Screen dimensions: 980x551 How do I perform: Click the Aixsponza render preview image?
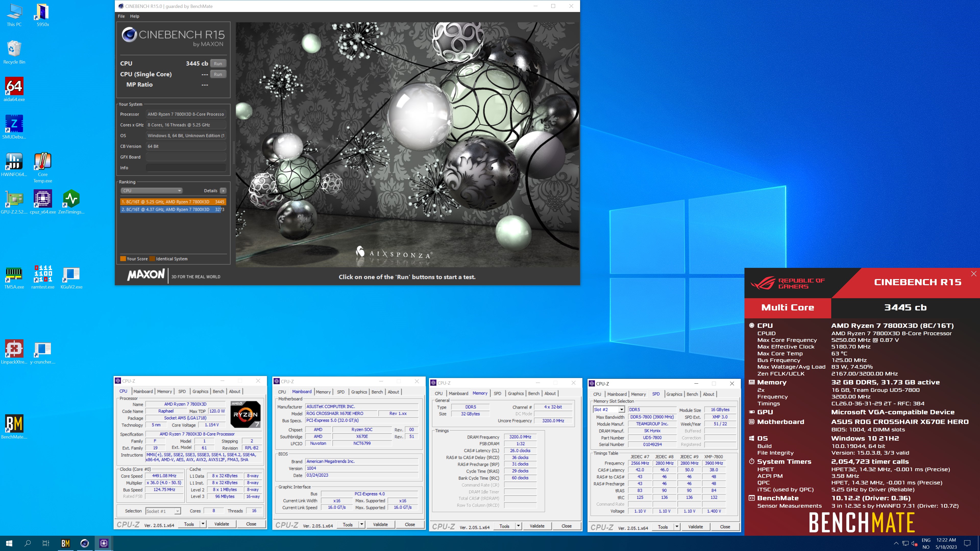point(408,144)
